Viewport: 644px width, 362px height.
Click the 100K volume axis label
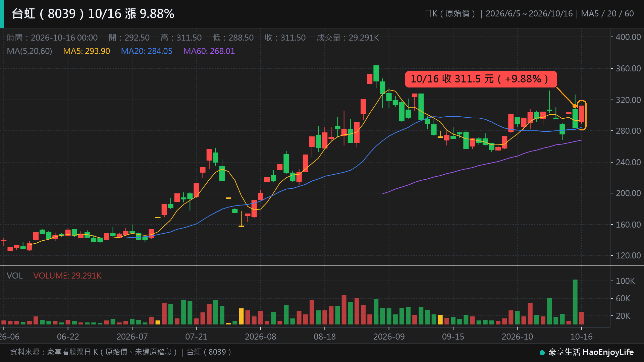point(625,281)
